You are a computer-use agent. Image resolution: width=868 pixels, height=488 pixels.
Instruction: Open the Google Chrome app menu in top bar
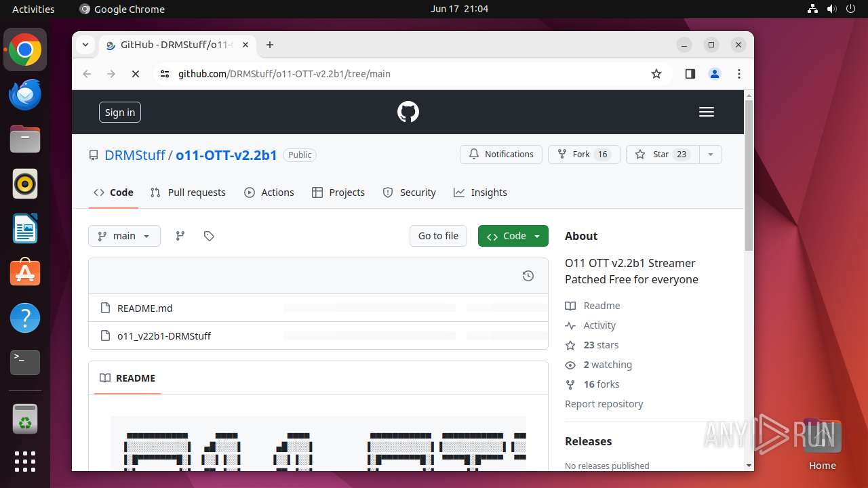point(122,9)
